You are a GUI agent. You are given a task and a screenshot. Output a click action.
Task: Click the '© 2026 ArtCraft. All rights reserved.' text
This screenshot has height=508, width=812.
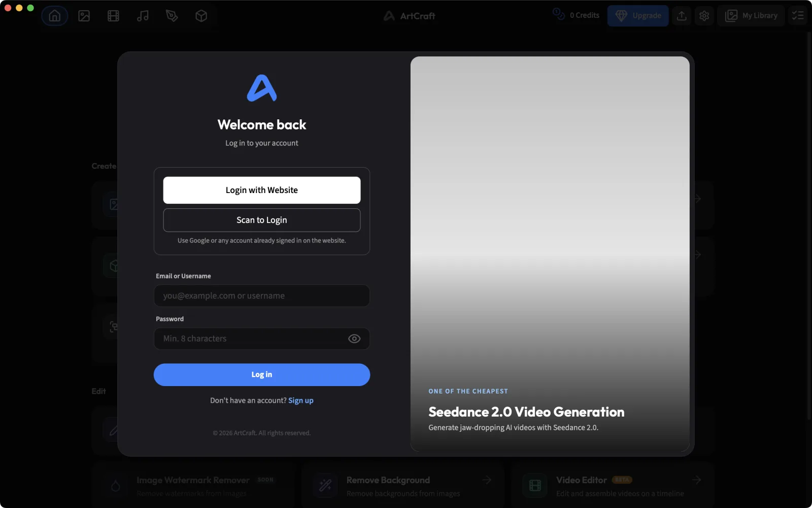pos(262,433)
